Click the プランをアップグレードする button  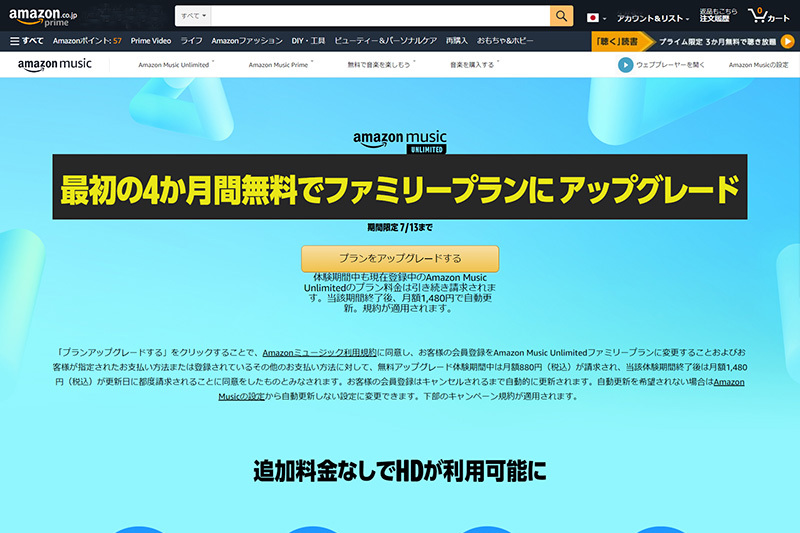pyautogui.click(x=400, y=258)
